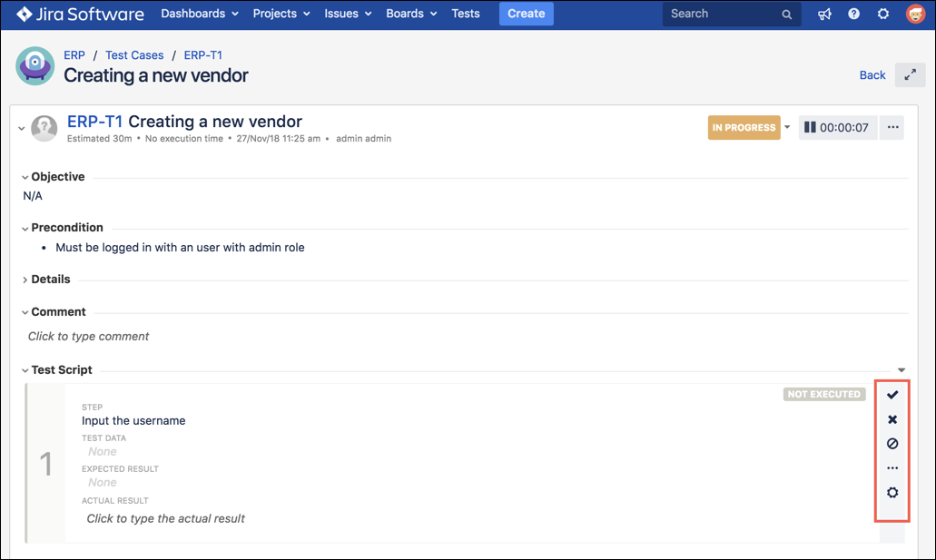Viewport: 936px width, 560px height.
Task: Mark step 1 as blocked with the circle-slash icon
Action: (892, 443)
